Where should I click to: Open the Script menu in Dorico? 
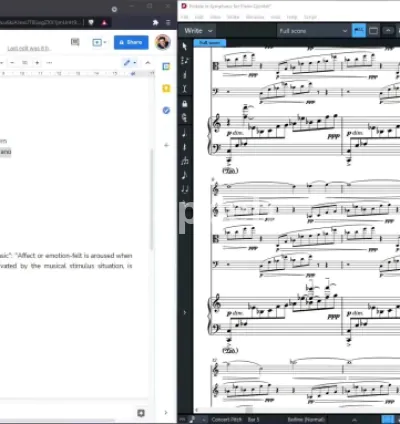310,17
